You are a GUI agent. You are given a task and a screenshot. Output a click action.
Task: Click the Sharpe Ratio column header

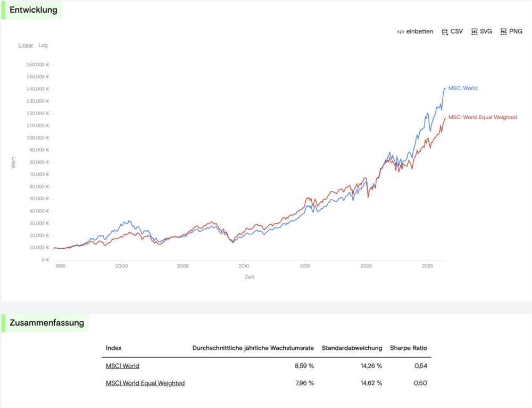[x=409, y=348]
